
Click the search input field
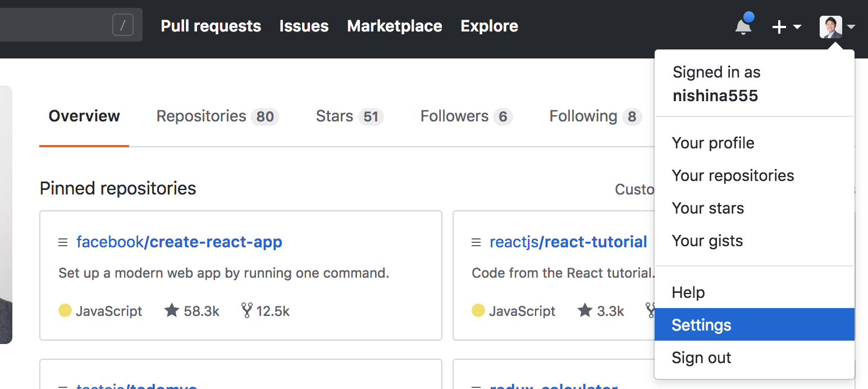tap(62, 24)
